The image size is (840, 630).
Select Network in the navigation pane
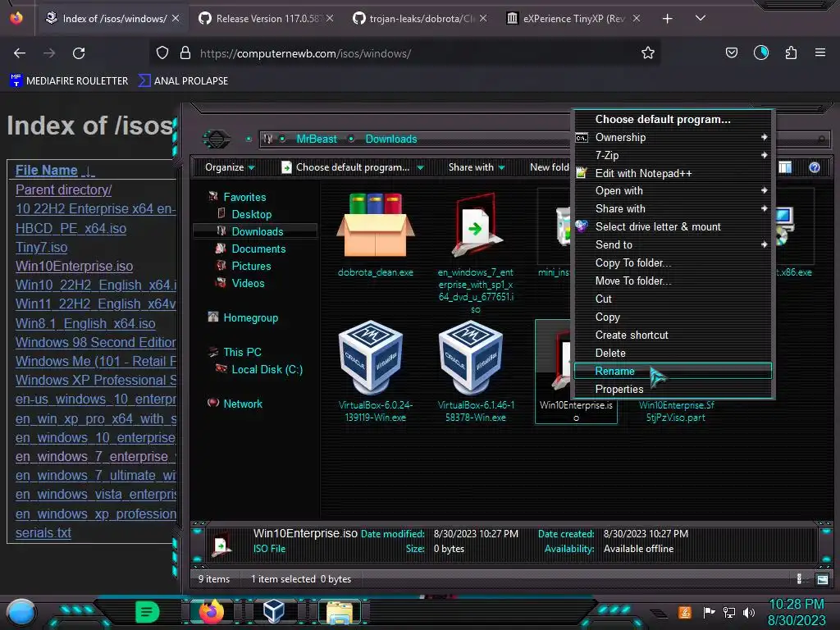coord(243,404)
